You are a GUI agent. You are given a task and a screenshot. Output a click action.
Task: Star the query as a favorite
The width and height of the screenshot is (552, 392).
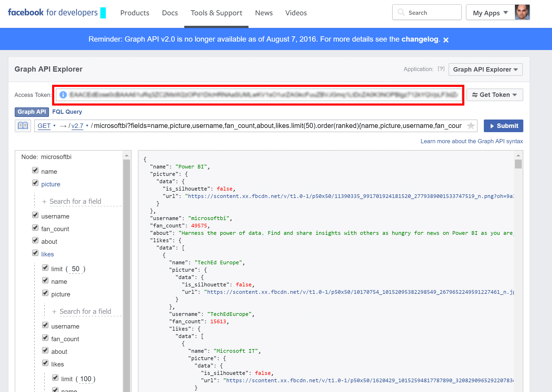coord(471,126)
